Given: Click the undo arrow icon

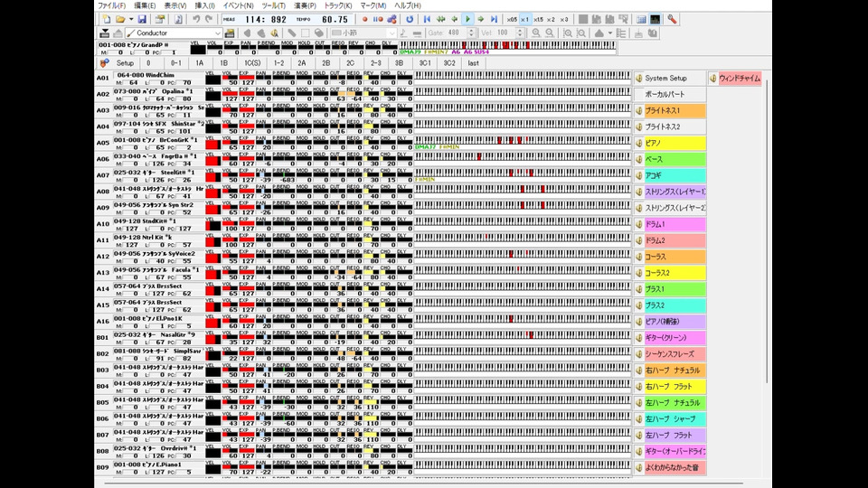Looking at the screenshot, I should pos(196,19).
